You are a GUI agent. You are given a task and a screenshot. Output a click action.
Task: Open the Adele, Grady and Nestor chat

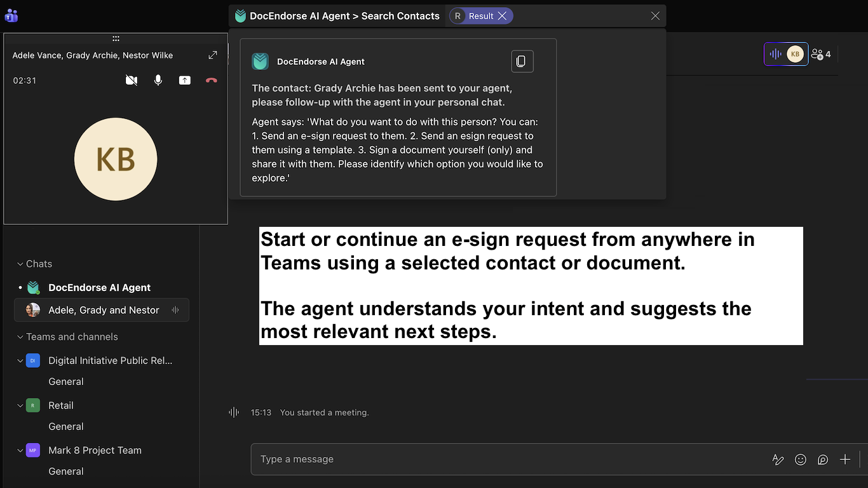point(102,309)
